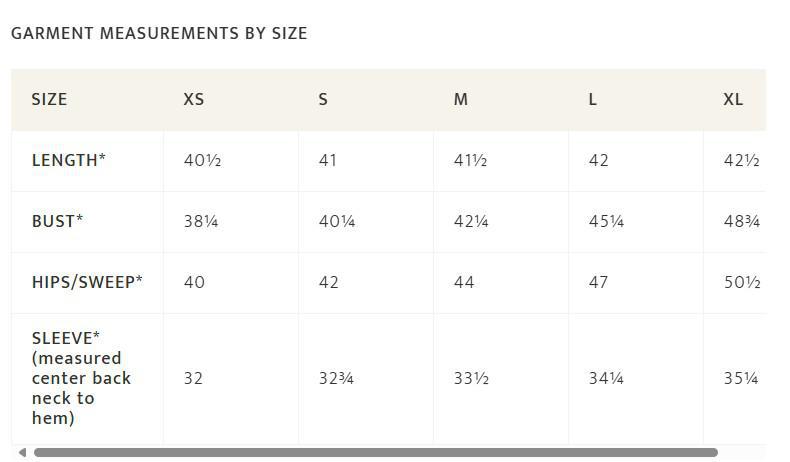
Task: Click the Garment Measurements by Size heading
Action: pyautogui.click(x=159, y=33)
